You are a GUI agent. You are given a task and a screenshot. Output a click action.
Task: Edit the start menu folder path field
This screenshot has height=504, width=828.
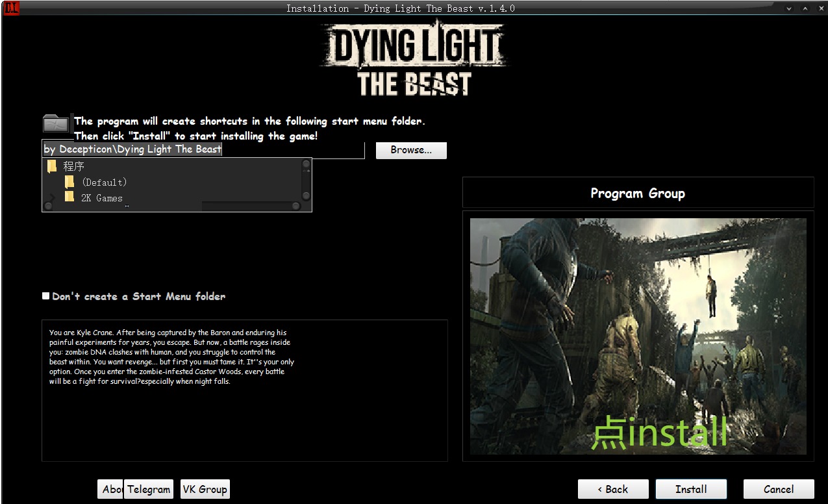pyautogui.click(x=203, y=149)
